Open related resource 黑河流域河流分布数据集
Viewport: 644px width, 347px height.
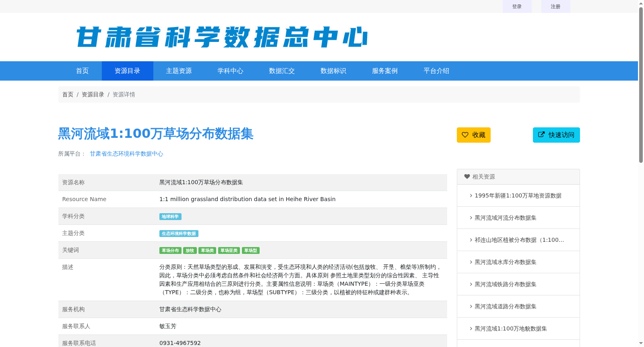[506, 218]
